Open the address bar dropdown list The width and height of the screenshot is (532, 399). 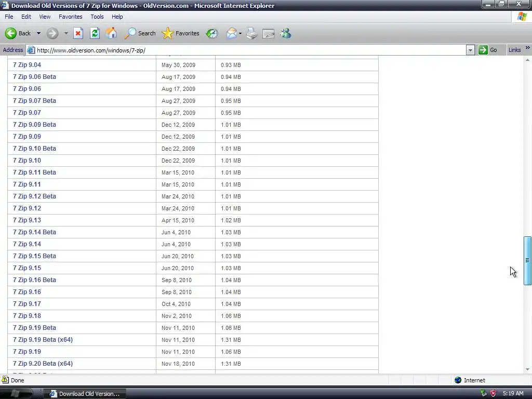(470, 50)
